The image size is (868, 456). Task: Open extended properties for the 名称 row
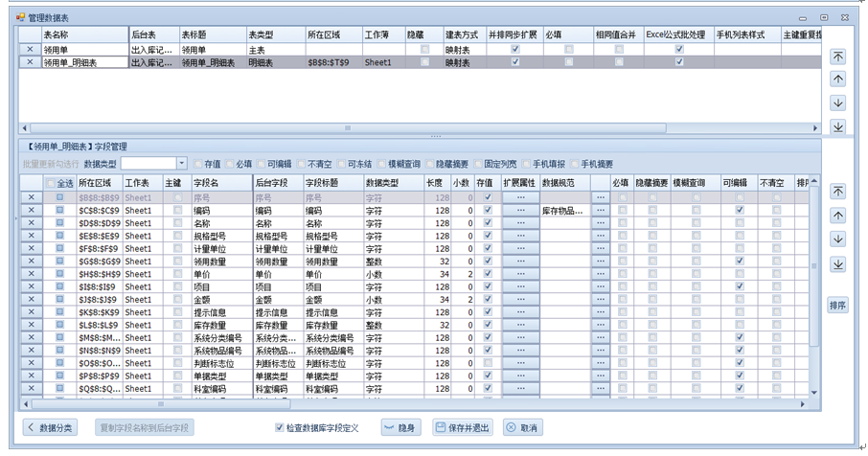(x=520, y=222)
